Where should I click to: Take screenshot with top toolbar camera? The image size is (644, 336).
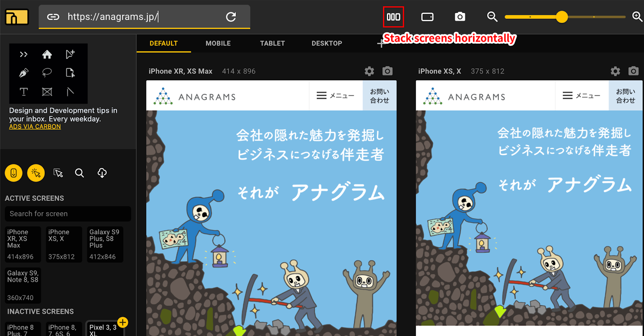pos(460,17)
